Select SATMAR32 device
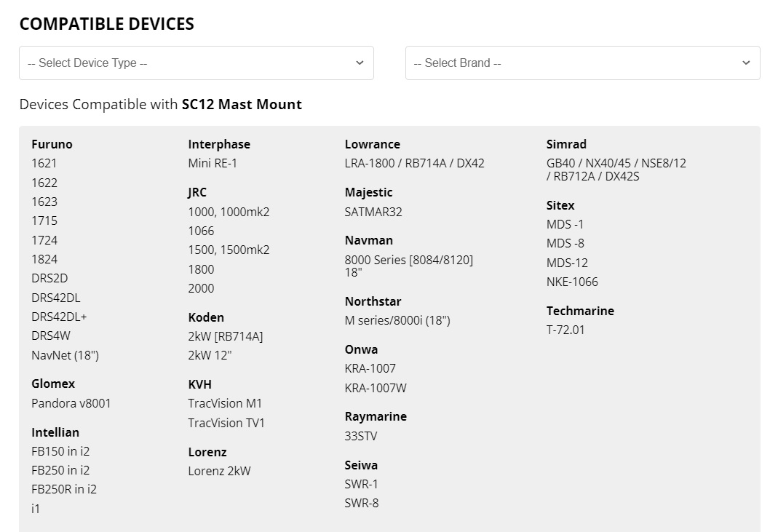The width and height of the screenshot is (770, 532). click(373, 212)
